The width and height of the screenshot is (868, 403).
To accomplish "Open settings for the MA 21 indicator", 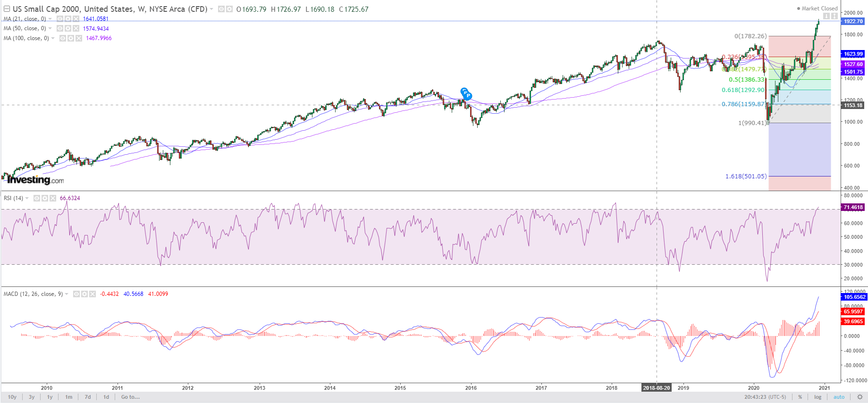I will pos(67,19).
